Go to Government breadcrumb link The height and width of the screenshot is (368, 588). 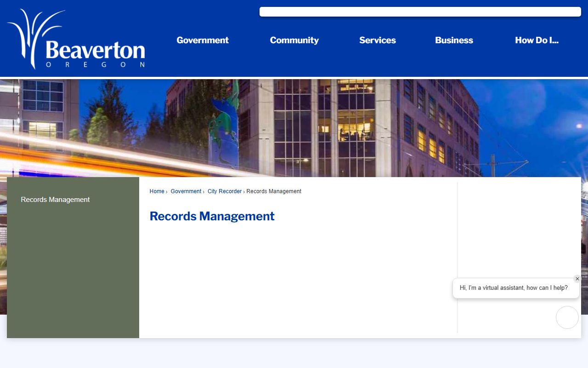(186, 191)
